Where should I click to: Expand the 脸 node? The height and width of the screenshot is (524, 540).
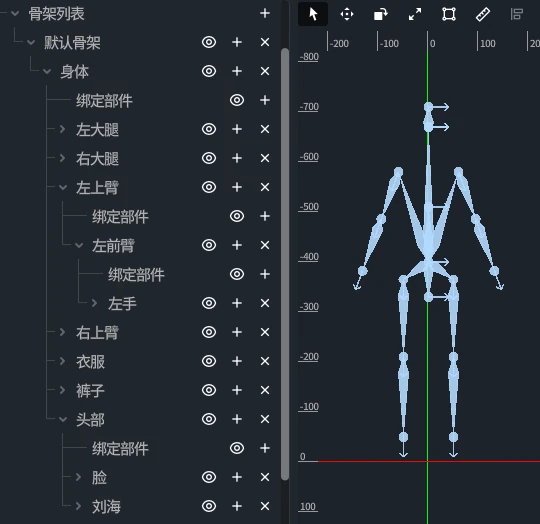pyautogui.click(x=78, y=477)
